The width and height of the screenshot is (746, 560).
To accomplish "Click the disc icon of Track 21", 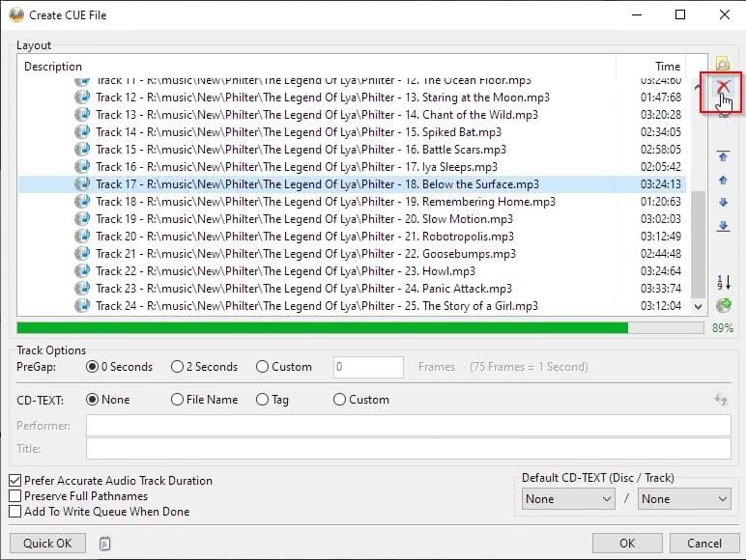I will tap(82, 253).
